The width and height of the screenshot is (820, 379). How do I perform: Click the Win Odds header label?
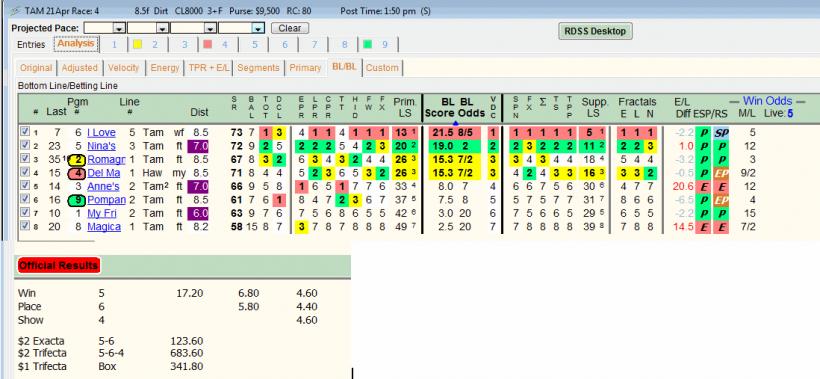coord(768,101)
